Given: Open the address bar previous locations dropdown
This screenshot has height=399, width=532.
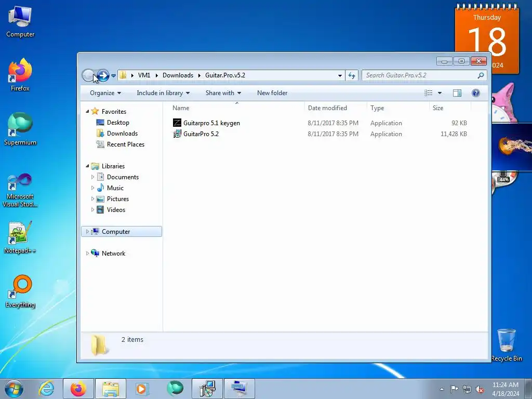Looking at the screenshot, I should point(340,76).
